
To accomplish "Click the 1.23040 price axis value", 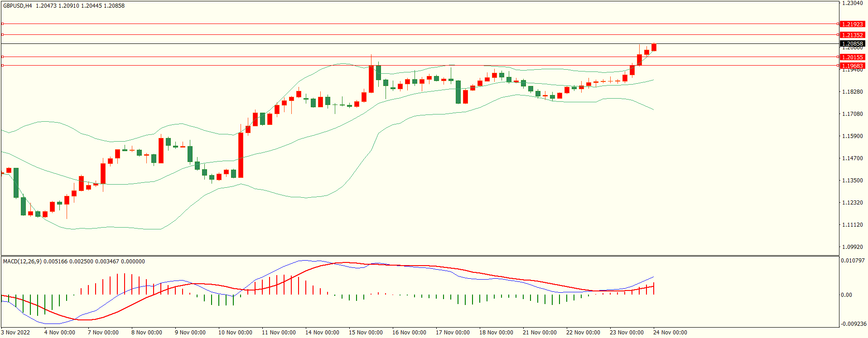I will point(852,3).
